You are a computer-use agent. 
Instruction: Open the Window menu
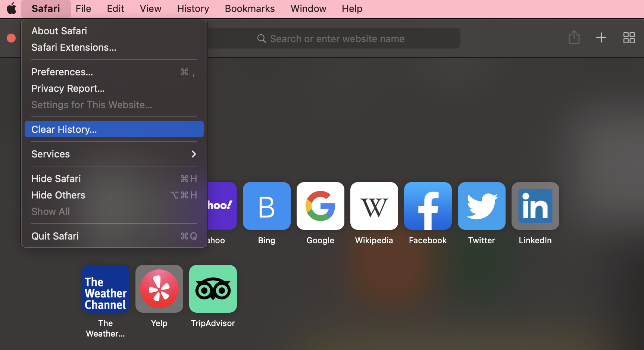point(308,9)
